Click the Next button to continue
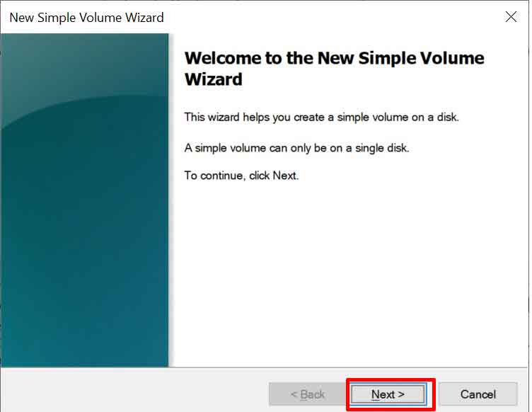Screen dimensions: 532x412 [x=388, y=394]
